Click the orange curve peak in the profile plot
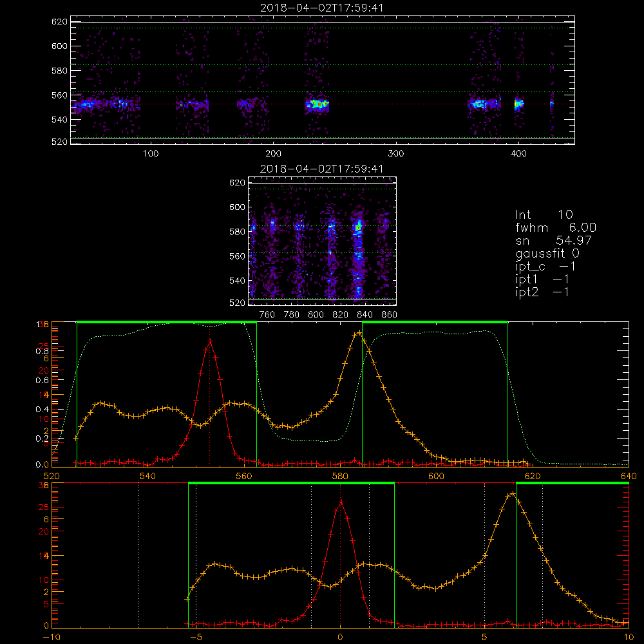This screenshot has height=644, width=644. pyautogui.click(x=359, y=332)
